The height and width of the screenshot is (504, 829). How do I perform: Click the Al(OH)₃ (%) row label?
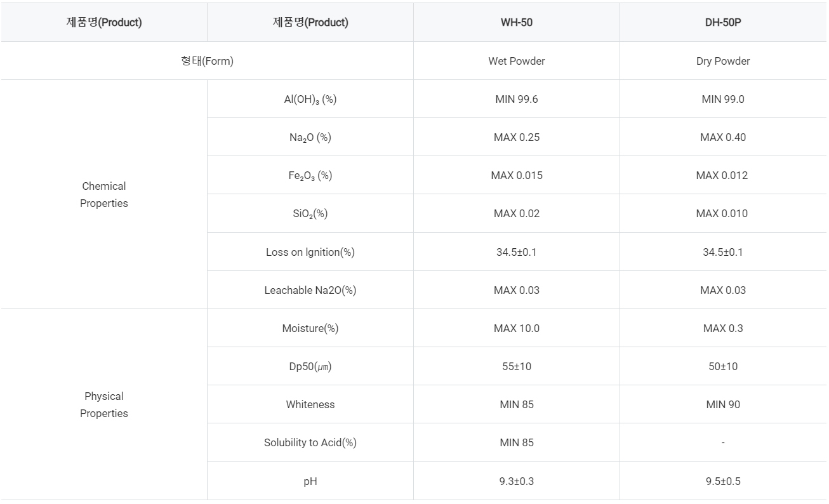click(x=310, y=100)
